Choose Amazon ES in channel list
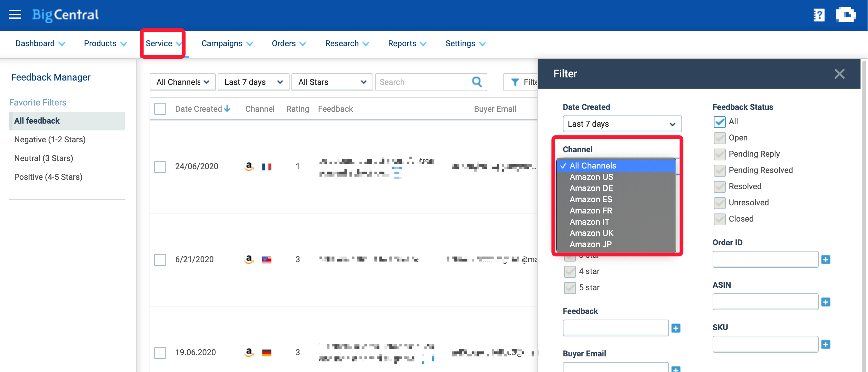868x372 pixels. [x=616, y=199]
